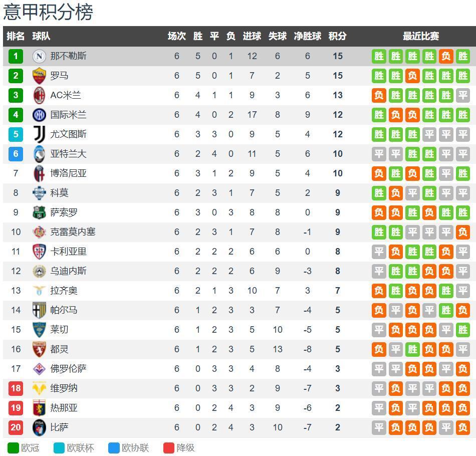
Task: Sort table by 净胜球 column header
Action: [307, 36]
